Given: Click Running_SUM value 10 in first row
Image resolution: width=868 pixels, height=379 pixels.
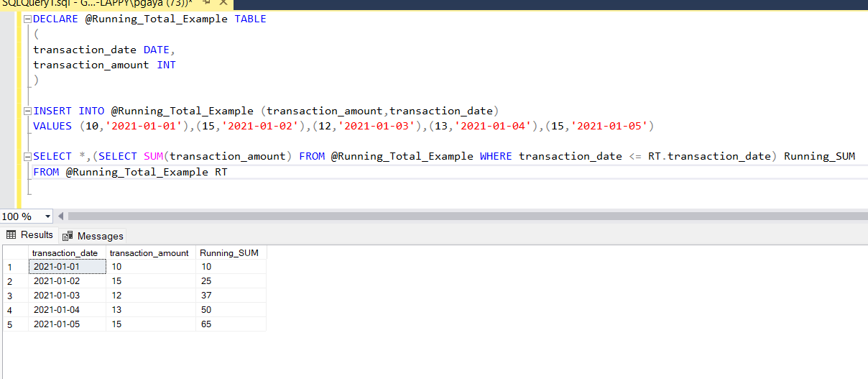Looking at the screenshot, I should [231, 267].
